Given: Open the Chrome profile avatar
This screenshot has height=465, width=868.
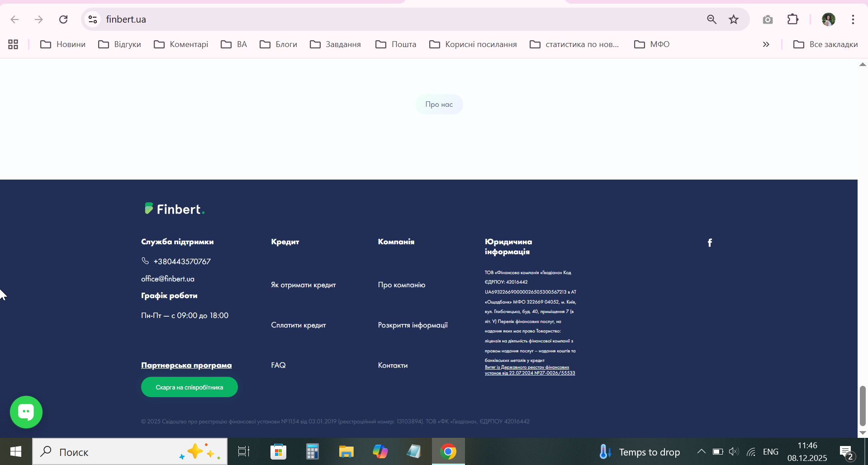Looking at the screenshot, I should (829, 19).
